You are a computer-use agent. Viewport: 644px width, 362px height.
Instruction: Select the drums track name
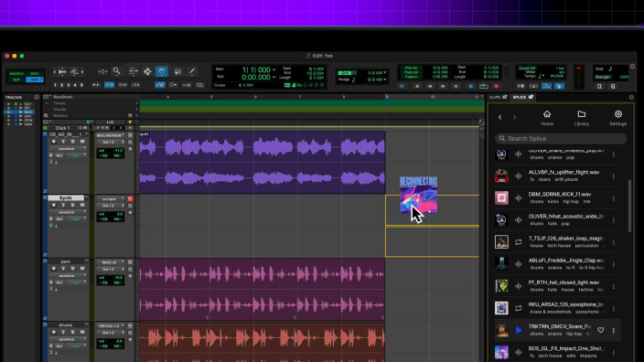pos(65,325)
